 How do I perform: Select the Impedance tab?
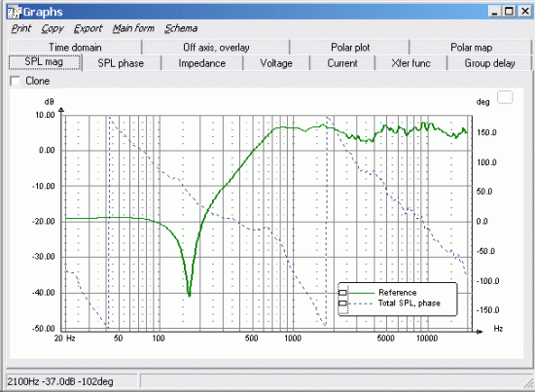pos(202,63)
